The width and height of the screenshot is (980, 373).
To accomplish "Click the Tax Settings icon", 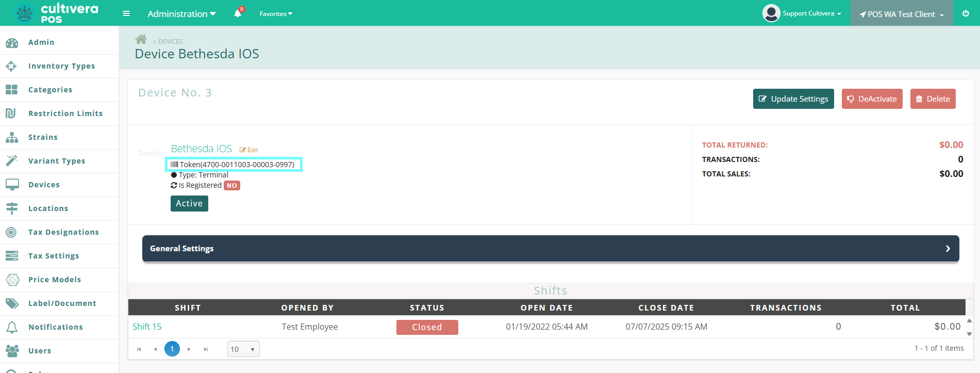I will (12, 256).
